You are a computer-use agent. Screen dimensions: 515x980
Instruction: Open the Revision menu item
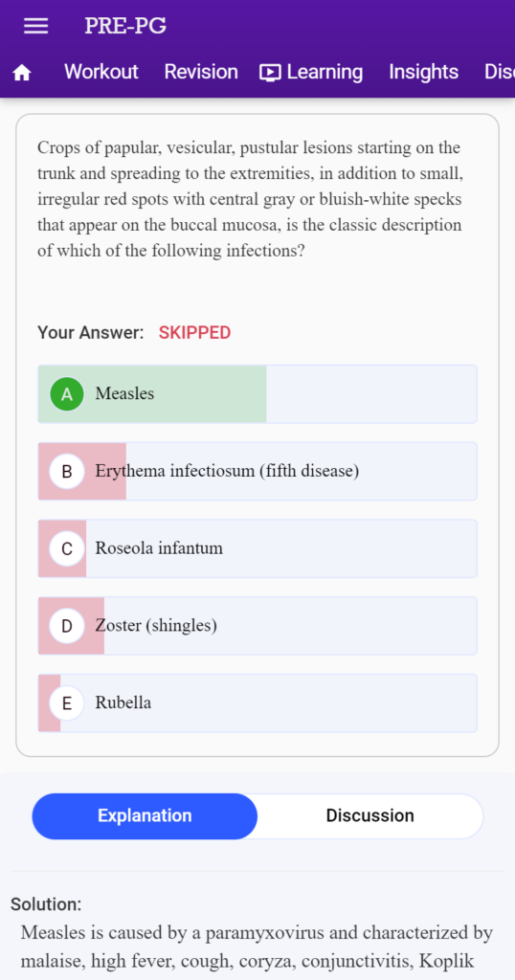(x=201, y=72)
